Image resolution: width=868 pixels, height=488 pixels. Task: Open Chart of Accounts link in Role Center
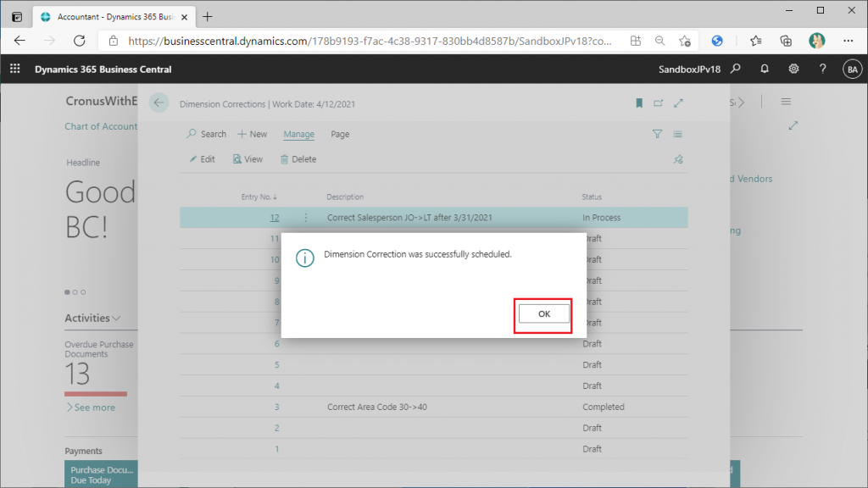click(x=101, y=126)
